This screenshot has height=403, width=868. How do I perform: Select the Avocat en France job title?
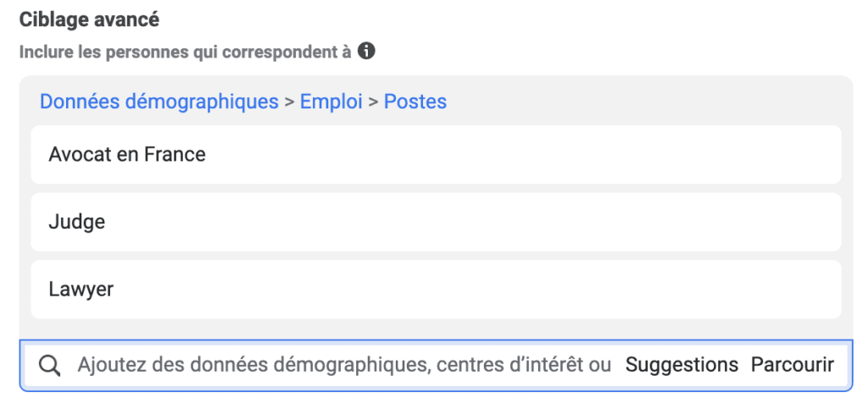pos(127,155)
